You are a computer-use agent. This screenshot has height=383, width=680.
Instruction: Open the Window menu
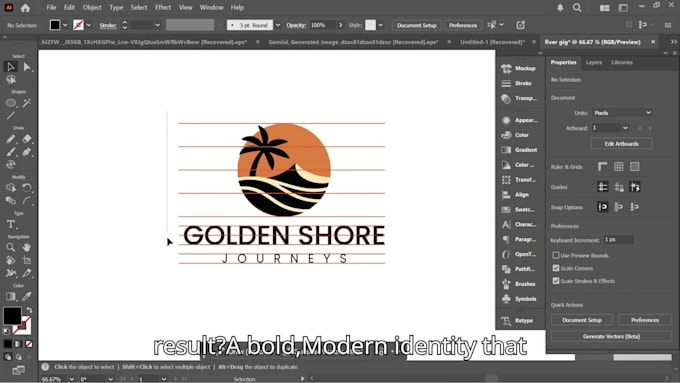[x=211, y=8]
